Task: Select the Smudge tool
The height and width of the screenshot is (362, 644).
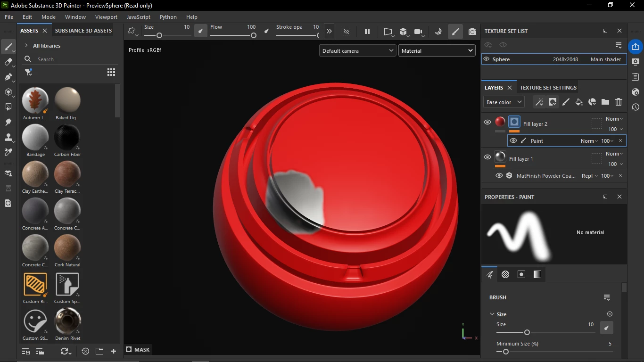Action: pos(8,122)
